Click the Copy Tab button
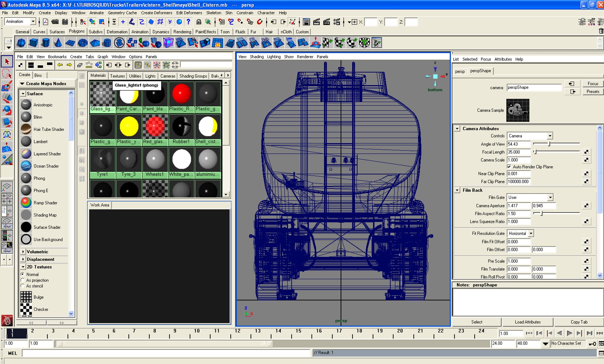Screen dimensions: 604x364 point(579,322)
